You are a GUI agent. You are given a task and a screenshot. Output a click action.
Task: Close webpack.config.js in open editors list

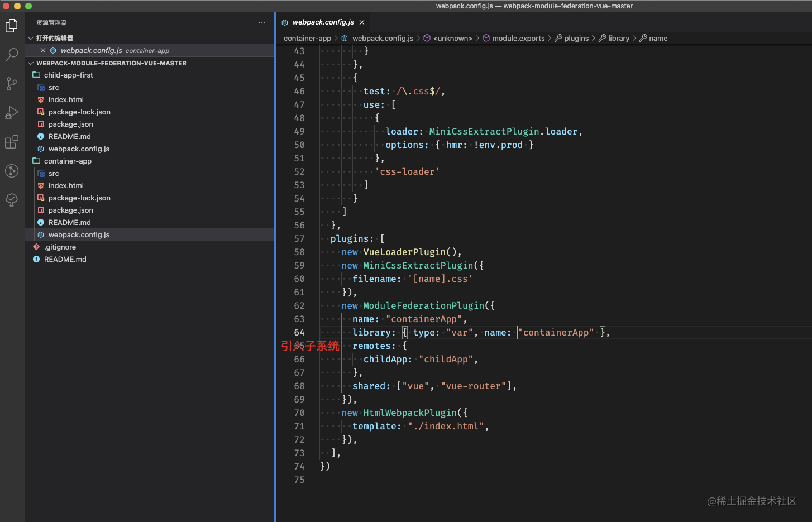[x=43, y=50]
